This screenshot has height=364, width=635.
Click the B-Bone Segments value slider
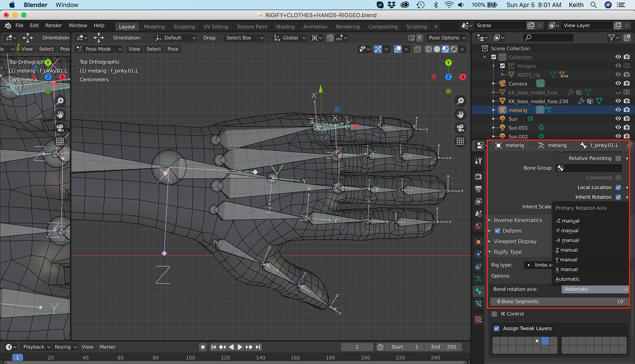pyautogui.click(x=560, y=301)
